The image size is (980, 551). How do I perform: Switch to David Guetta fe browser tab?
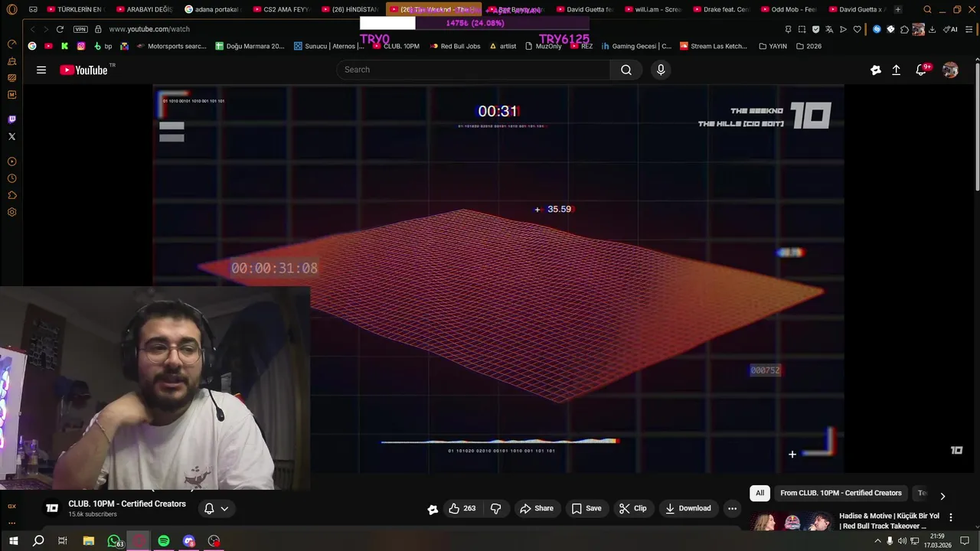pos(585,9)
